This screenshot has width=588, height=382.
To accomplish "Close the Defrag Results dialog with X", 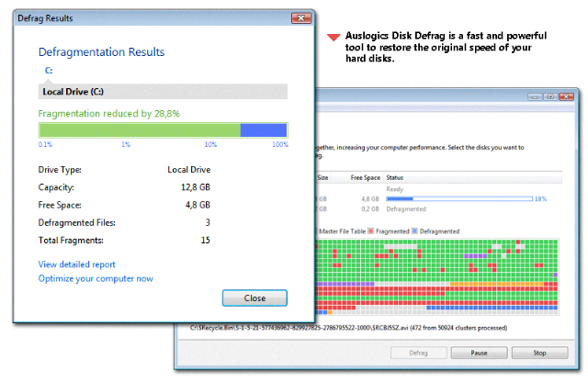I will pyautogui.click(x=300, y=18).
